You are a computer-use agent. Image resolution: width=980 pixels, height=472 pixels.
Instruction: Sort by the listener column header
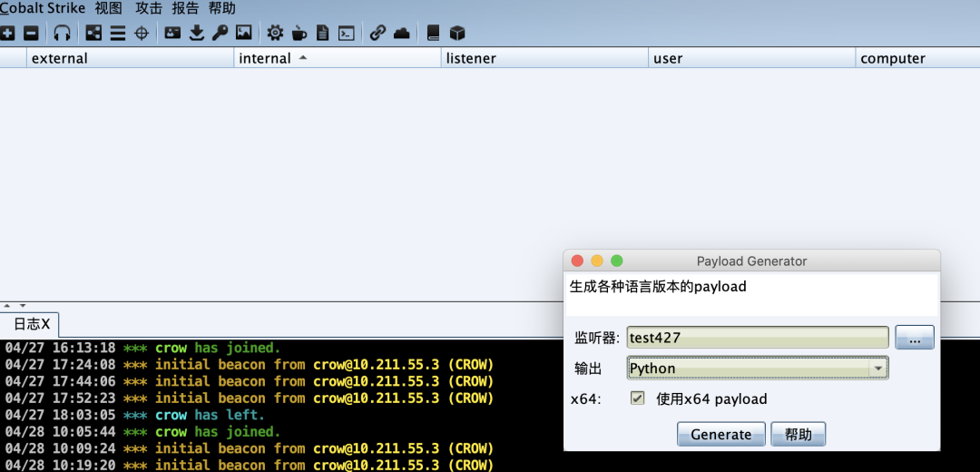tap(544, 58)
